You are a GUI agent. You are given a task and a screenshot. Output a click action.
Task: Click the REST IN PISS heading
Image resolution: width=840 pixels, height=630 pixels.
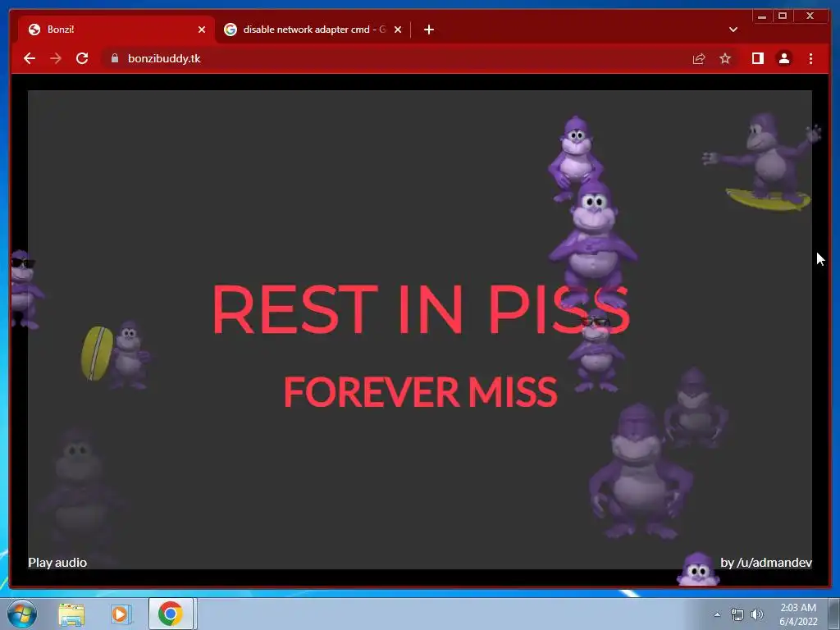click(x=421, y=309)
